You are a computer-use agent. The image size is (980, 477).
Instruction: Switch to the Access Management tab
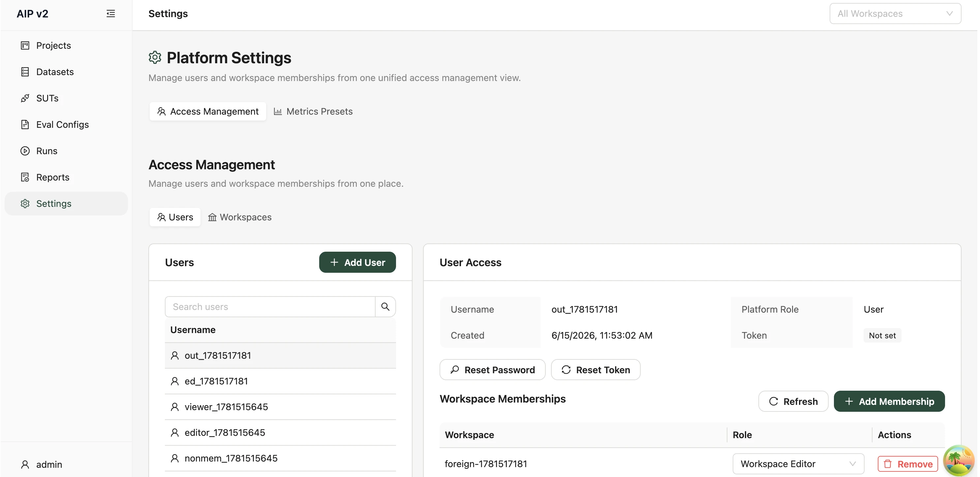[x=208, y=111]
